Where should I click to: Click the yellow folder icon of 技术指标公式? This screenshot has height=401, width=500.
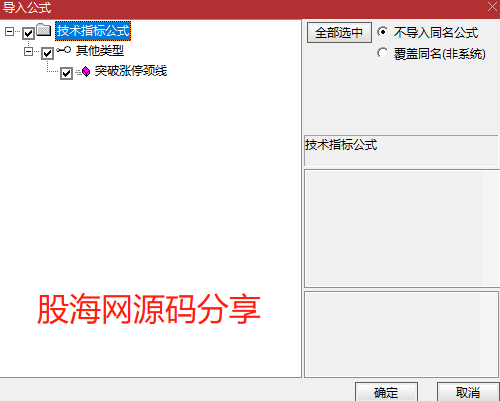[44, 30]
